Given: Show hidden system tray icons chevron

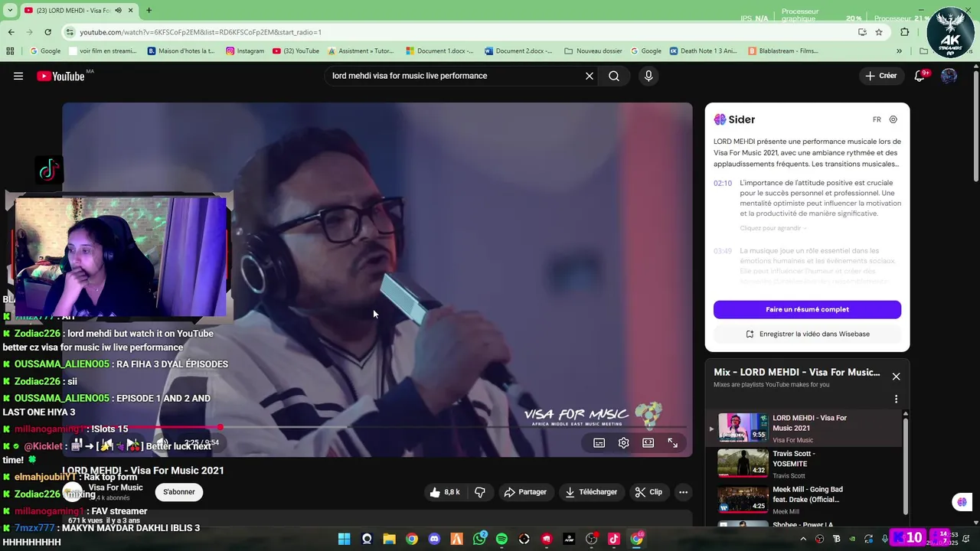Looking at the screenshot, I should 803,539.
